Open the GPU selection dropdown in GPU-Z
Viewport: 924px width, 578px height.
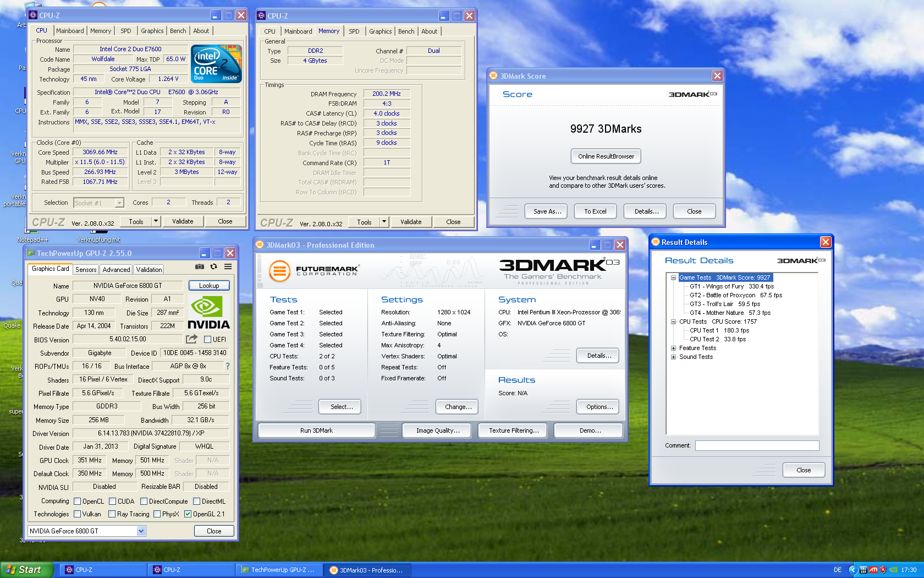(141, 531)
